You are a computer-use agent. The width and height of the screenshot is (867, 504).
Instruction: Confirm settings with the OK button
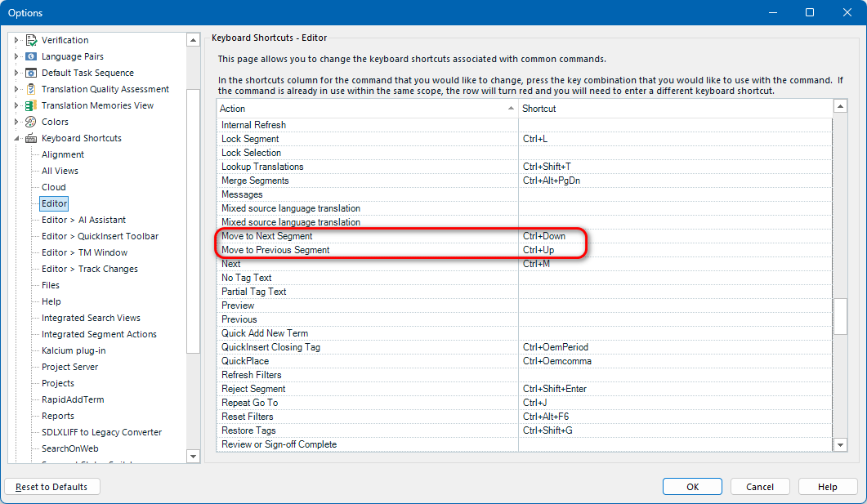point(692,486)
